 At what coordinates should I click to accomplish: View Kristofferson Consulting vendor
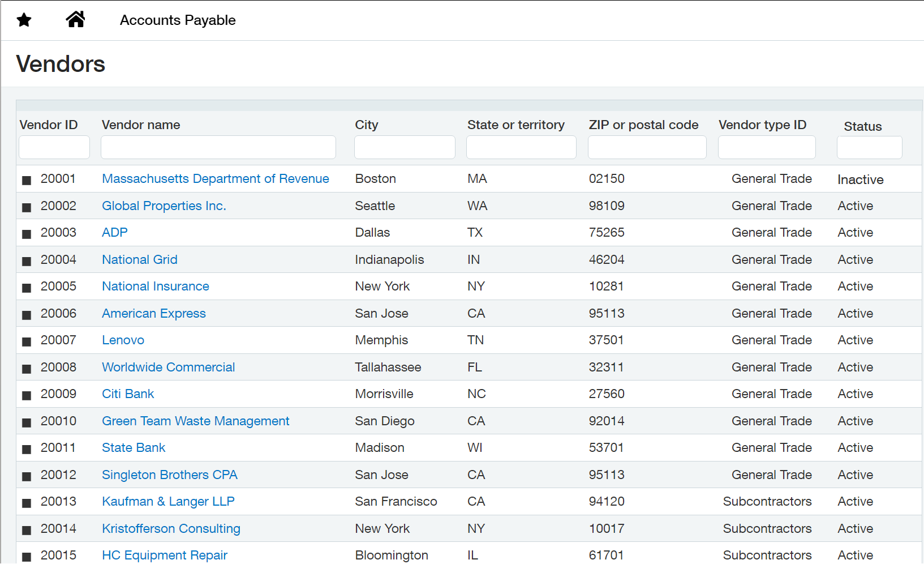[x=171, y=528]
